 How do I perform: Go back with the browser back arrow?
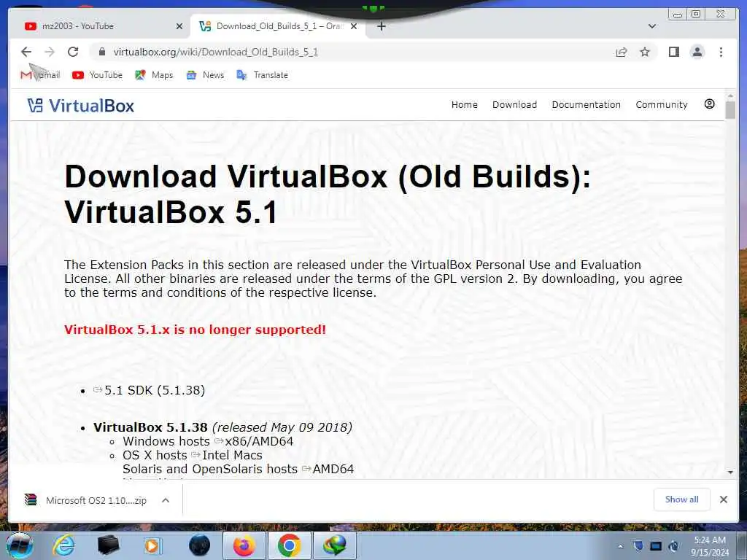[26, 52]
